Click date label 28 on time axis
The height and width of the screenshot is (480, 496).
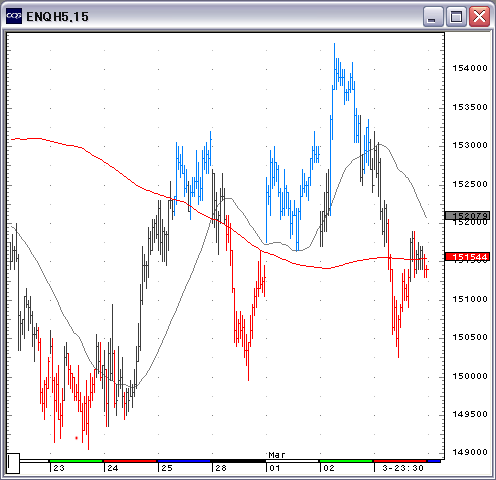point(221,468)
